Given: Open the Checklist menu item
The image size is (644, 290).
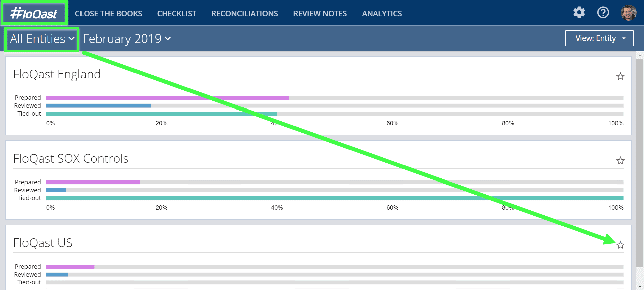Looking at the screenshot, I should click(176, 14).
